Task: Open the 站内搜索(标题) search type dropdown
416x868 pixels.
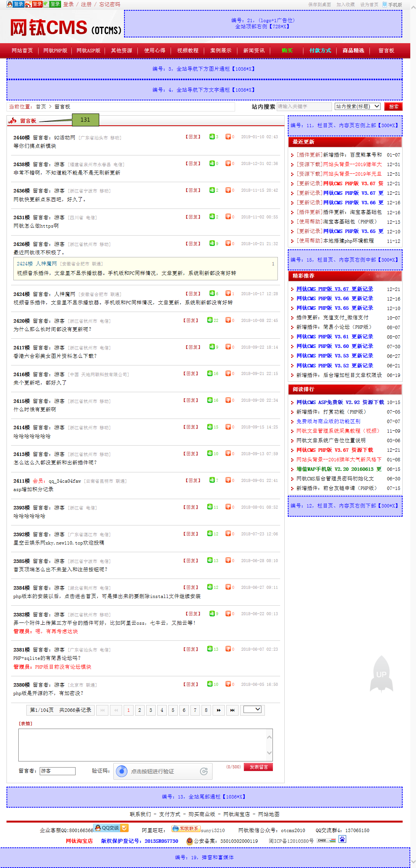Action: pyautogui.click(x=358, y=107)
